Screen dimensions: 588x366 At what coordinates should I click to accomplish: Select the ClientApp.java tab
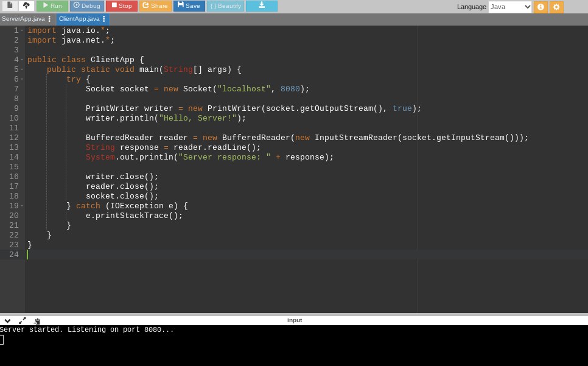point(79,19)
